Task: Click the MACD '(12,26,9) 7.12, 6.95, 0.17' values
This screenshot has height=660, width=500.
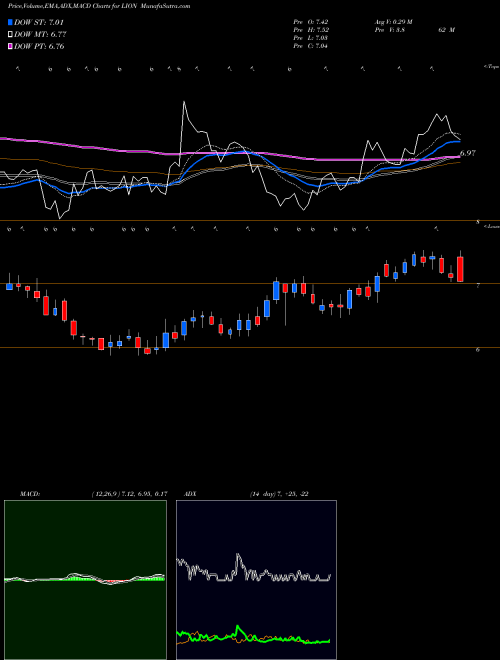Action: point(129,494)
